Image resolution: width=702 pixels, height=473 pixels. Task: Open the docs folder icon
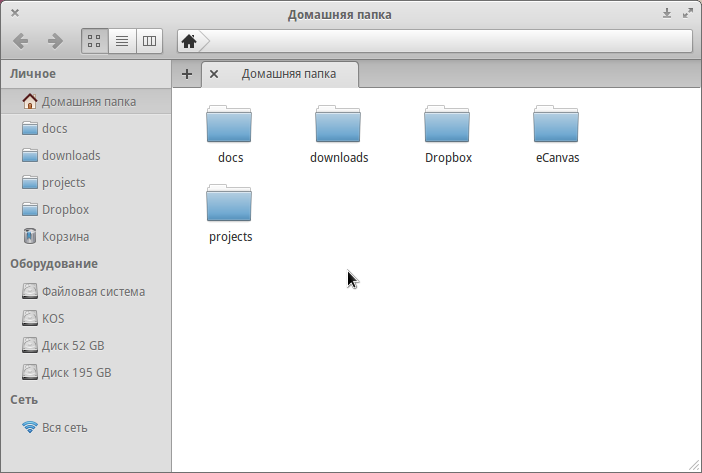[x=229, y=125]
